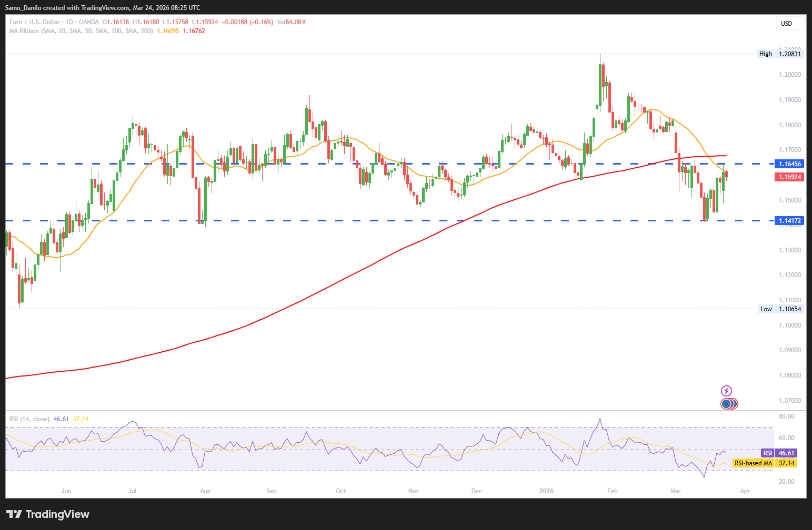Click the High 1.20831 price marker

[780, 54]
